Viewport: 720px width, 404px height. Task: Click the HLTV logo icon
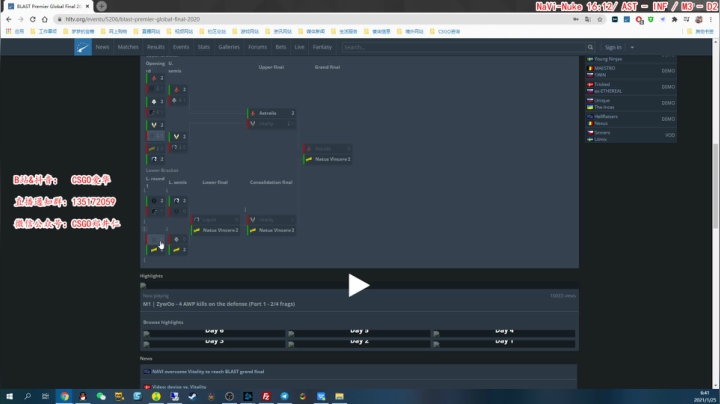click(83, 47)
